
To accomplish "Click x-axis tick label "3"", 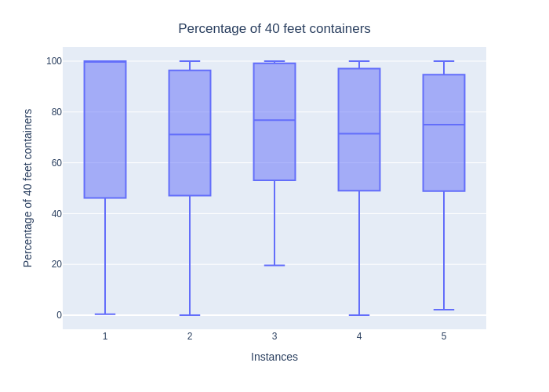I will pos(274,336).
